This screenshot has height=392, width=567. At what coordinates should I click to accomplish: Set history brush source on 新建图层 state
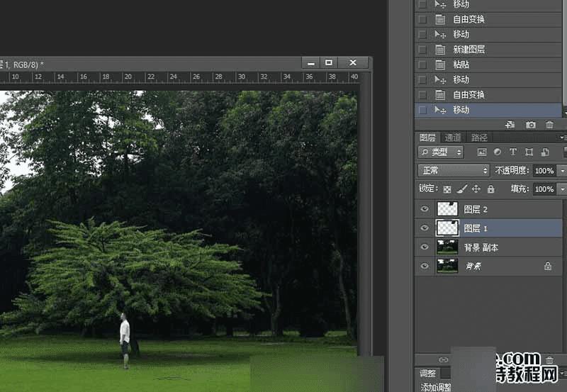click(x=422, y=50)
